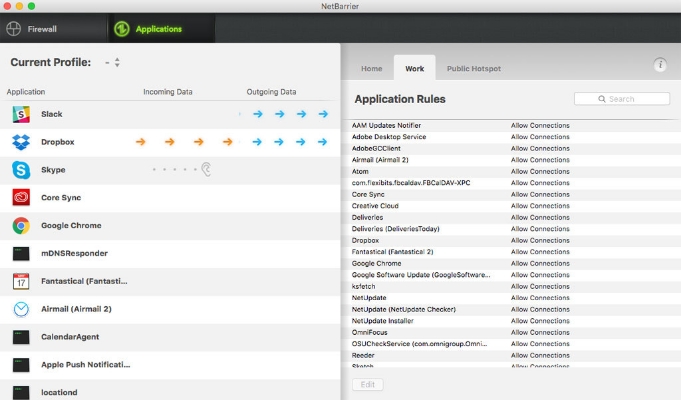Click the Skype app icon

click(21, 170)
